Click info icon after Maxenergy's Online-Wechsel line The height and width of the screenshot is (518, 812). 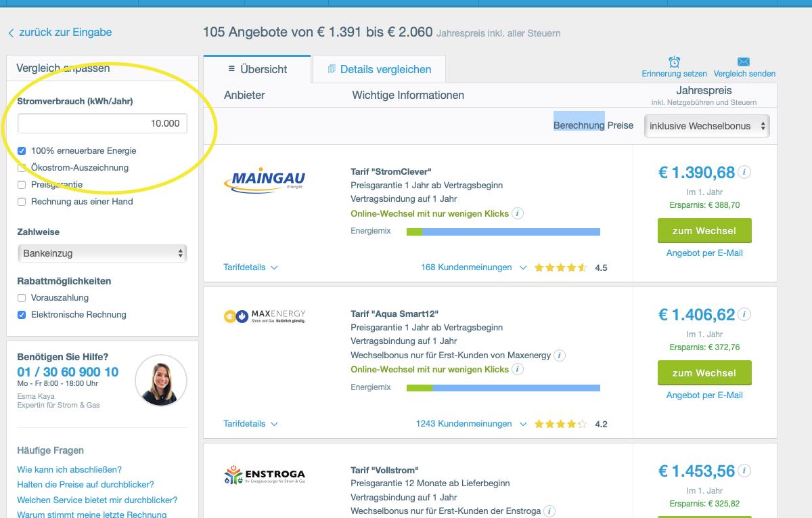(518, 370)
